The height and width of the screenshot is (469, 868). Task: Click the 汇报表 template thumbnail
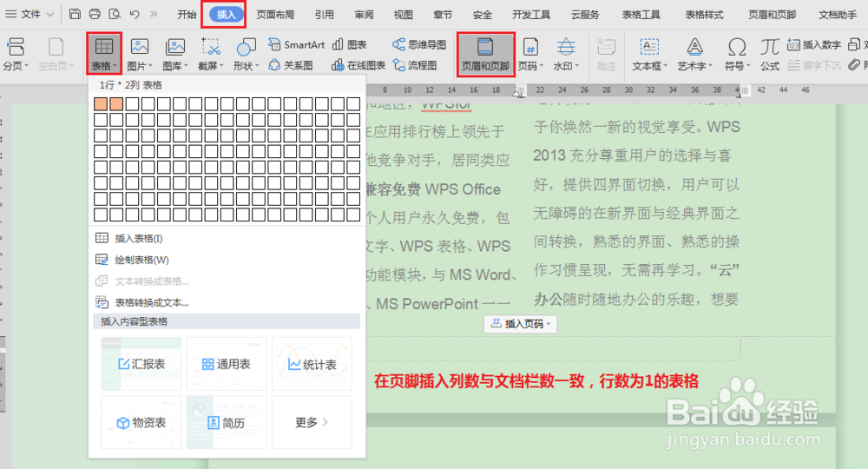coord(141,364)
